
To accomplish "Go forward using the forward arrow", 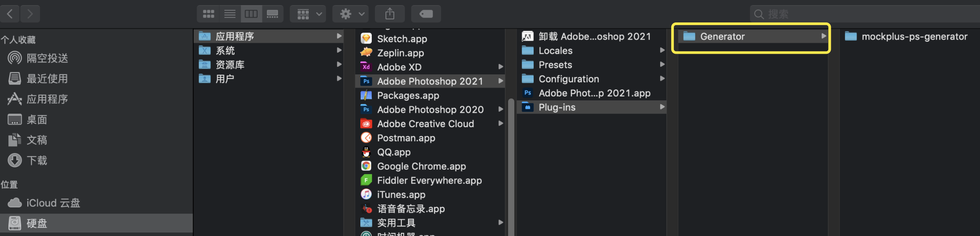I will click(x=30, y=14).
